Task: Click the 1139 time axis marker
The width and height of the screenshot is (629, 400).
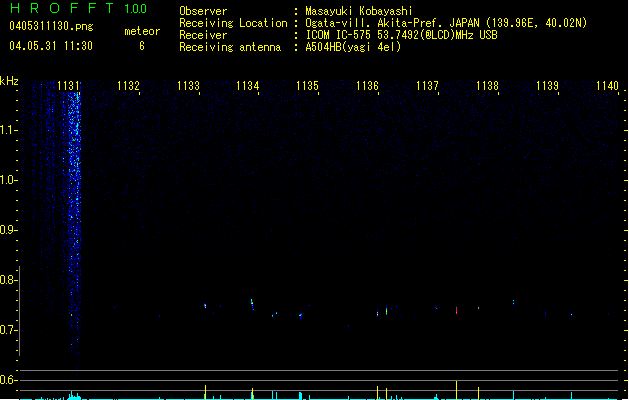Action: [x=547, y=86]
